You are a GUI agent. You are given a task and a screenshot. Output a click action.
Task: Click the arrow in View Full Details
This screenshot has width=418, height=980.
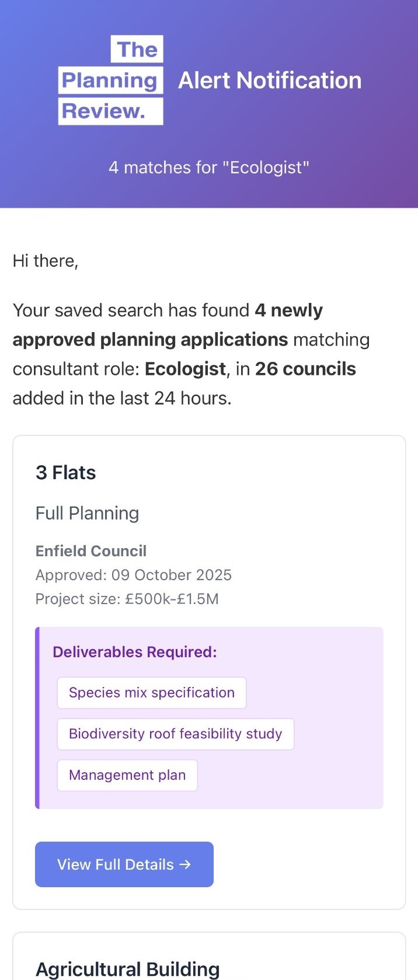tap(185, 864)
